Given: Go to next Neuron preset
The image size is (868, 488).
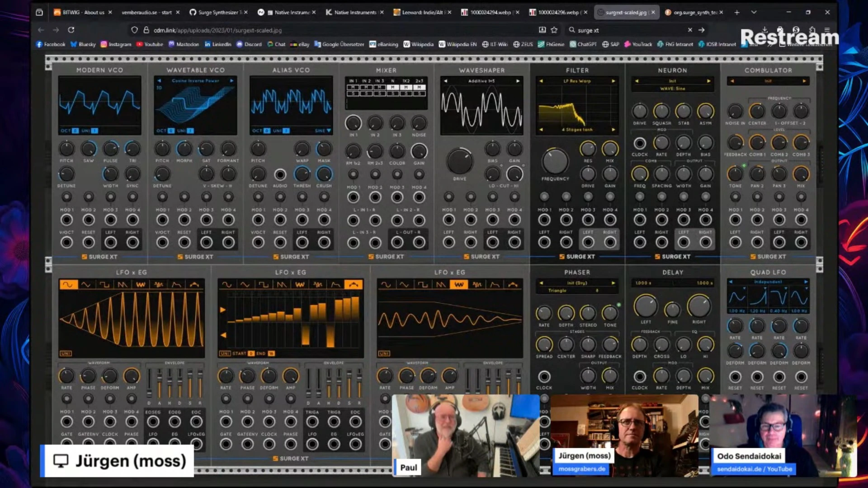Looking at the screenshot, I should click(x=709, y=81).
